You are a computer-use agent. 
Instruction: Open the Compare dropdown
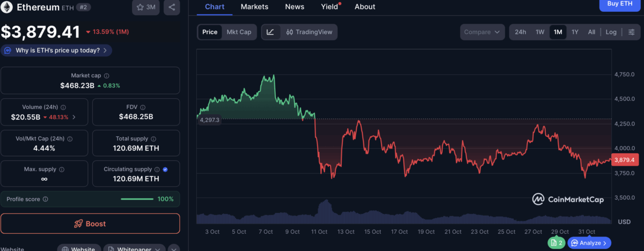coord(482,32)
